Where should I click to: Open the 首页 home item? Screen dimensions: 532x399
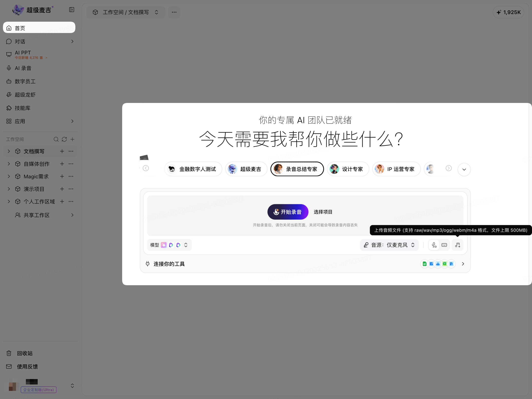(39, 28)
